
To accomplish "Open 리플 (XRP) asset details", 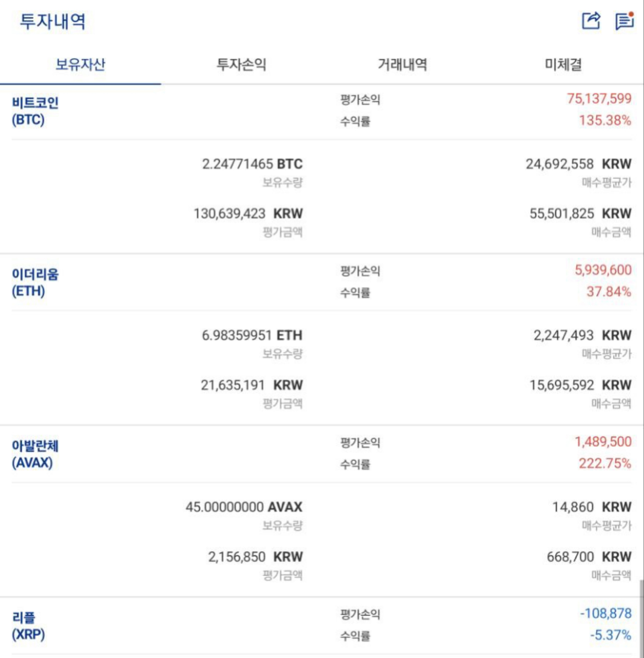I will [x=28, y=626].
